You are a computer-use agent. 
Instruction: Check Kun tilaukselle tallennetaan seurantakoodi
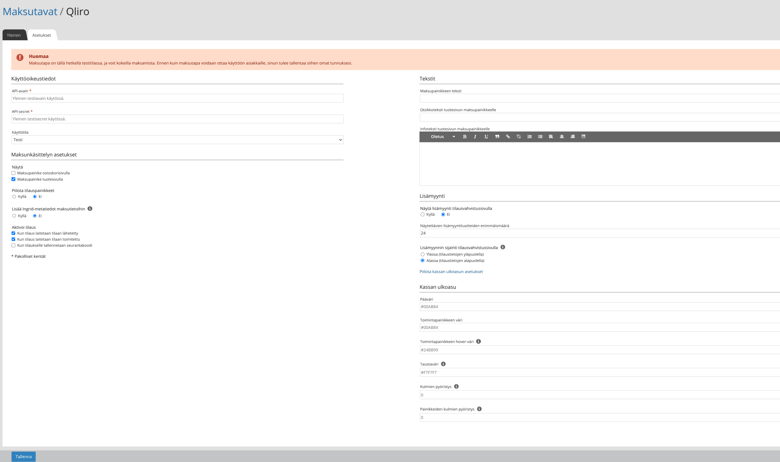coord(13,245)
